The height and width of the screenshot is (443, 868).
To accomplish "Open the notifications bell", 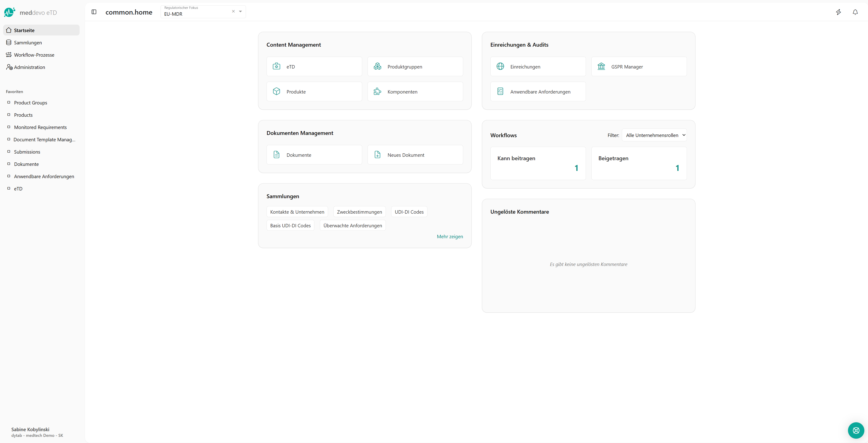I will click(855, 12).
